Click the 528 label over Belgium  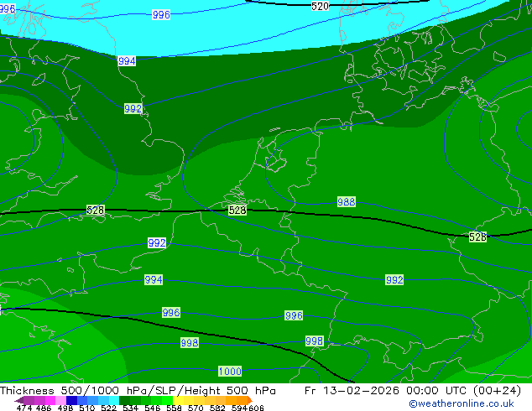click(x=237, y=211)
